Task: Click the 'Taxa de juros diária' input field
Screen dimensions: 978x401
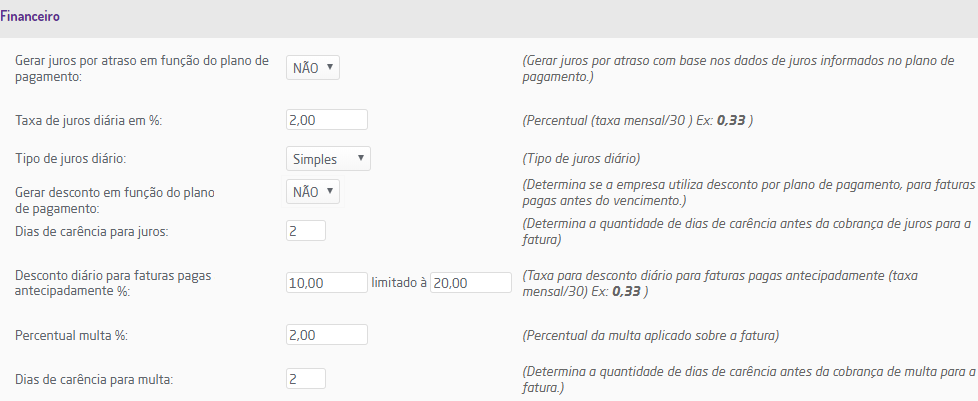Action: pyautogui.click(x=327, y=120)
